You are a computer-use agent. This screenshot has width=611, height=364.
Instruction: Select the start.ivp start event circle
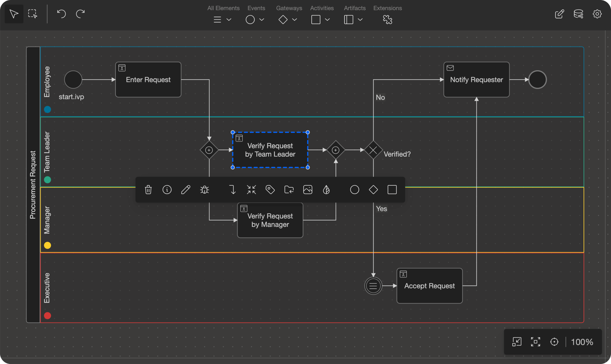pos(73,80)
